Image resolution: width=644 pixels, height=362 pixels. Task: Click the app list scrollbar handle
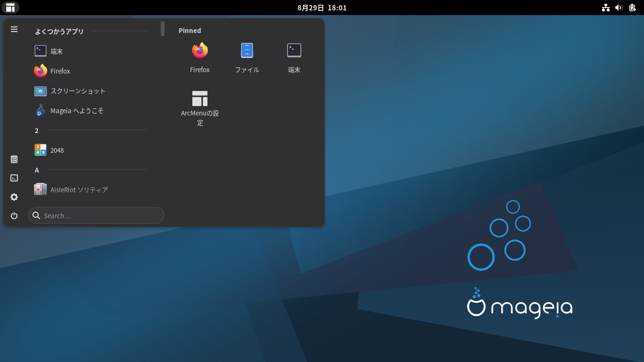click(163, 29)
